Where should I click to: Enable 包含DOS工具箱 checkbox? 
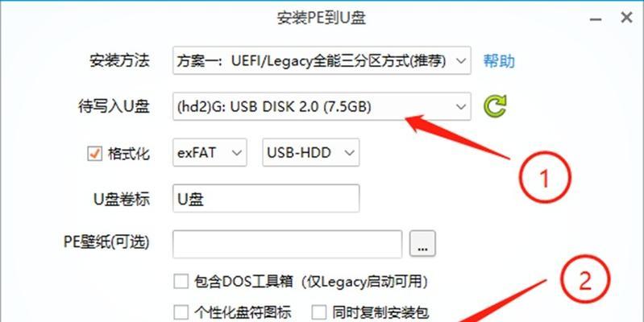point(181,282)
